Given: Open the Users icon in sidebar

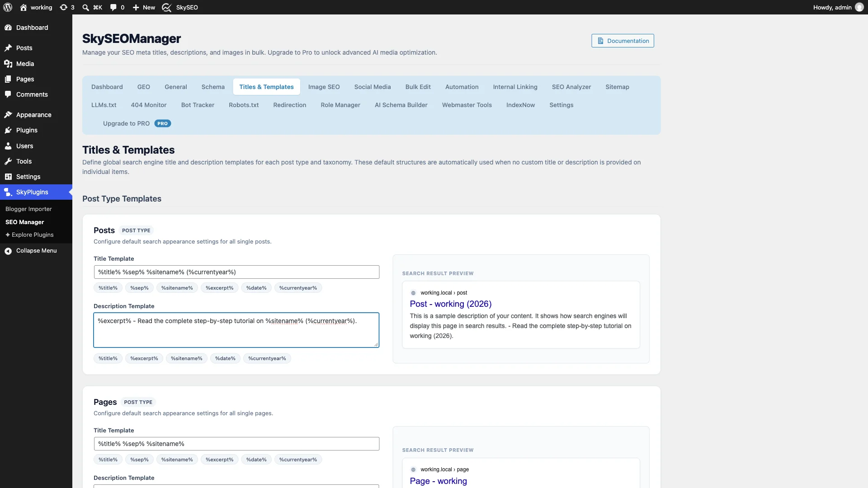Looking at the screenshot, I should [8, 146].
